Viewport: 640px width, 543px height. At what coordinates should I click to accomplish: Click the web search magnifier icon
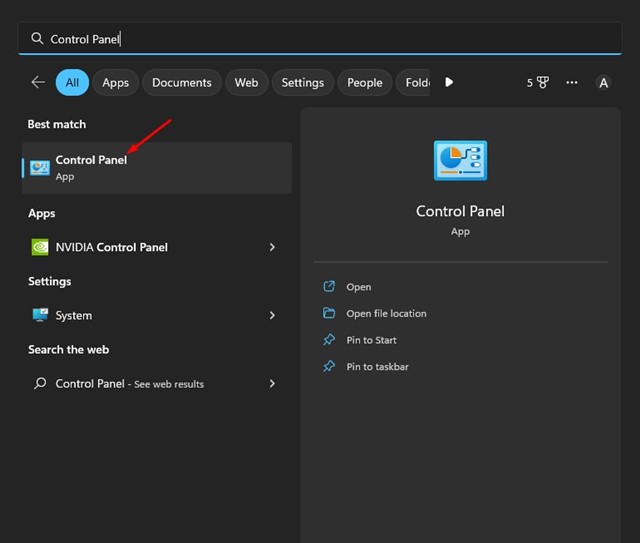40,383
